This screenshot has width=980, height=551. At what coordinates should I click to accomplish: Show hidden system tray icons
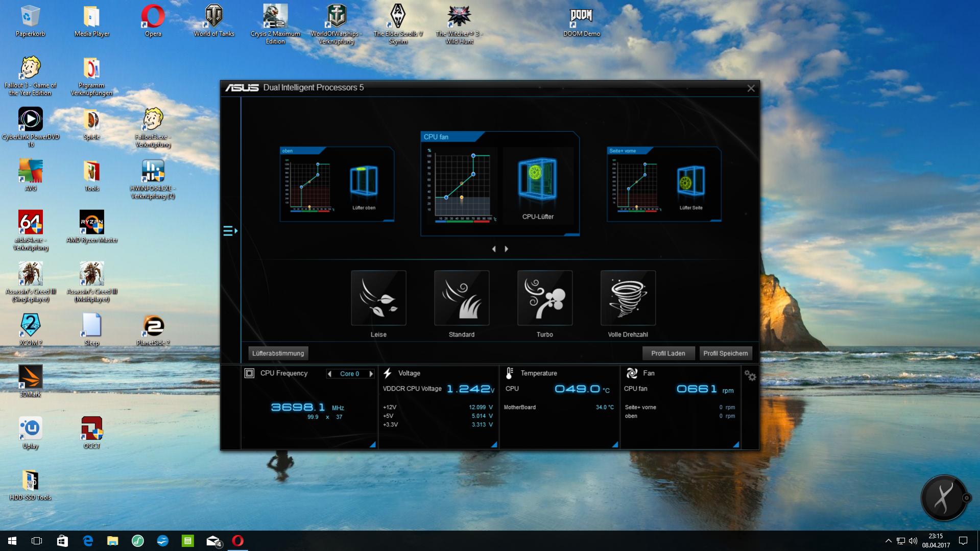(x=888, y=541)
